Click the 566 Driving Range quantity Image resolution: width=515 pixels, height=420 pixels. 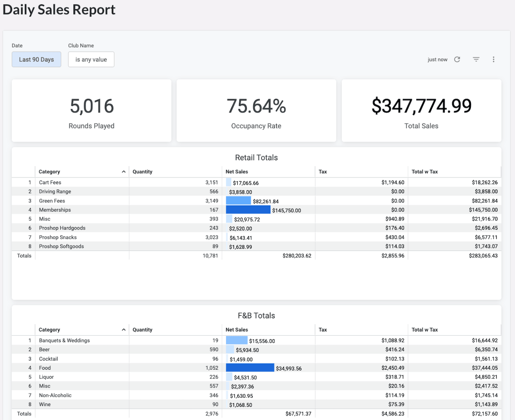tap(214, 191)
